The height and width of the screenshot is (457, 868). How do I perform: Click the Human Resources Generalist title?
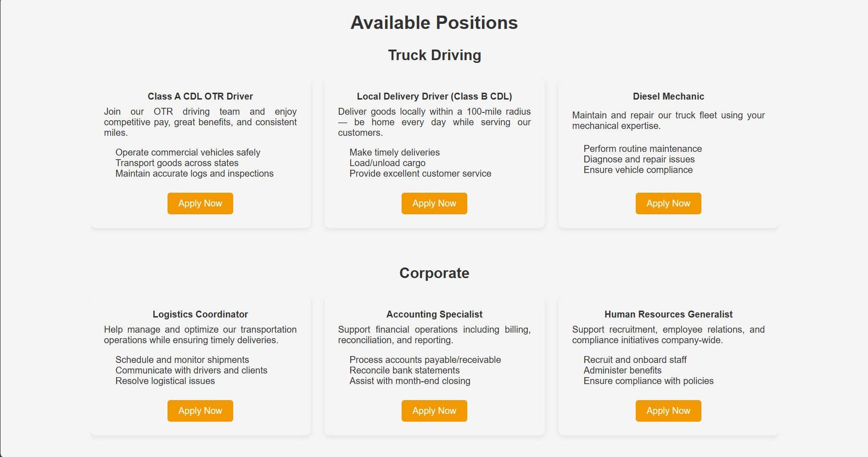[x=668, y=314]
